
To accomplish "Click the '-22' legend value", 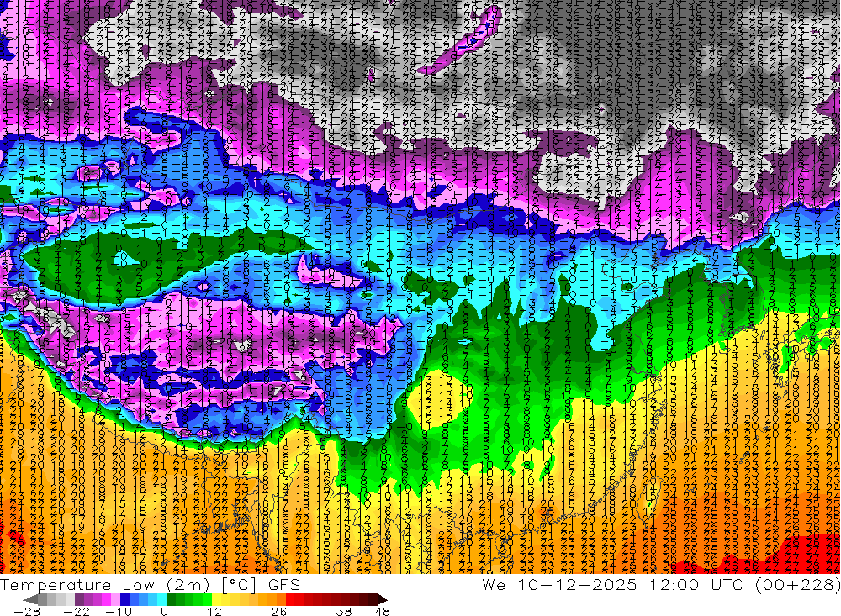I will tap(77, 611).
